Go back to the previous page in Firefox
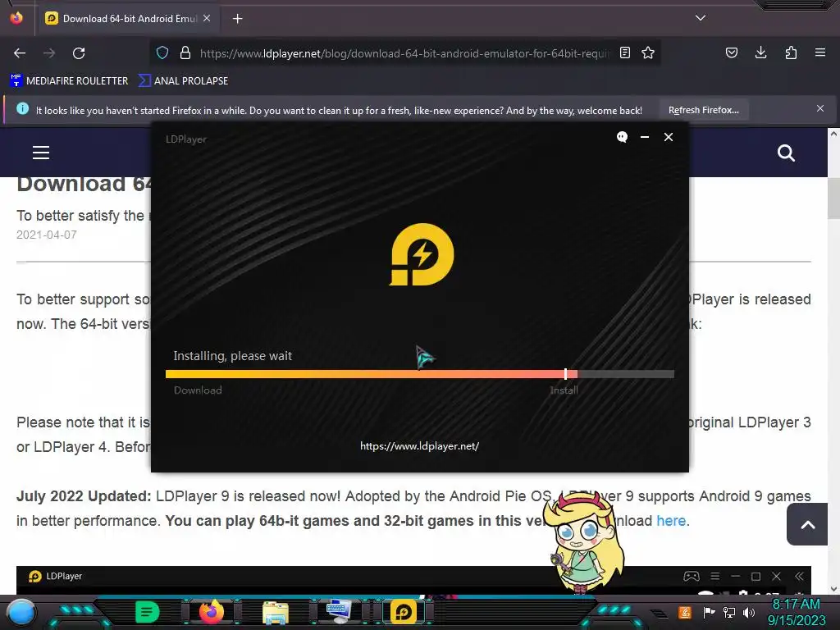Image resolution: width=840 pixels, height=630 pixels. coord(20,53)
